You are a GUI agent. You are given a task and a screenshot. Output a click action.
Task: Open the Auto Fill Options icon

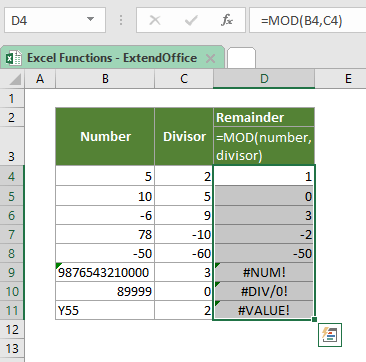[x=330, y=335]
